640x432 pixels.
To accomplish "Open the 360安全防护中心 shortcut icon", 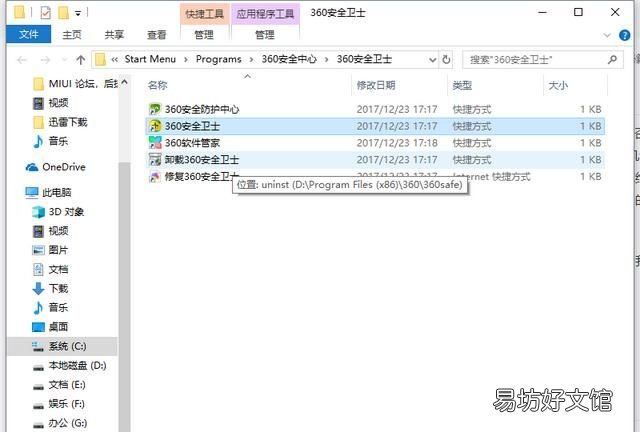I will tap(155, 109).
